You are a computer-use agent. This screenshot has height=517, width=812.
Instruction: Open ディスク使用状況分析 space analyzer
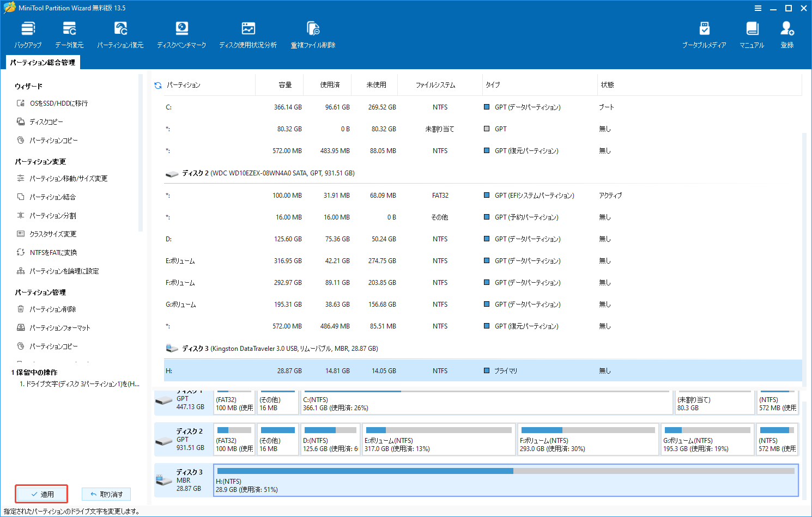248,34
